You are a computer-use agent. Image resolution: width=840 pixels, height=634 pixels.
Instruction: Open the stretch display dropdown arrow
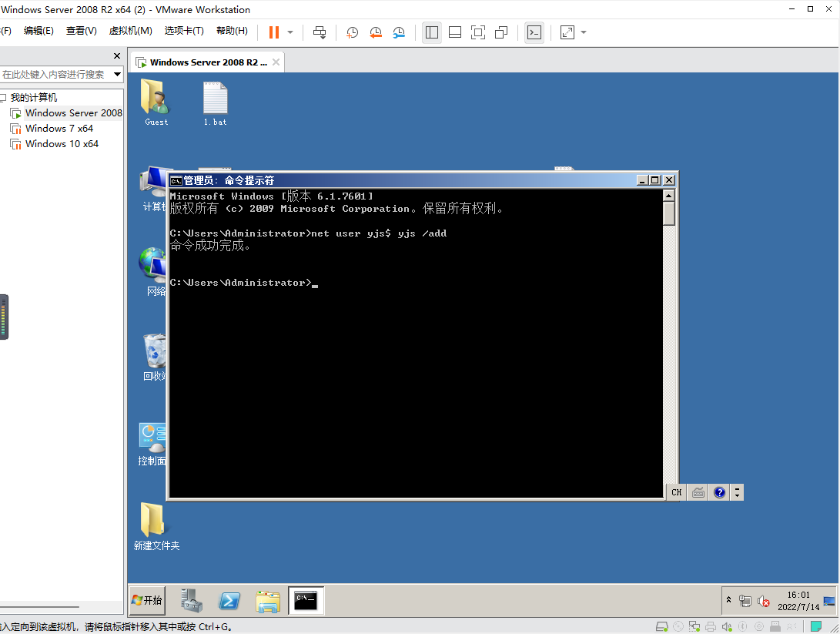click(584, 32)
